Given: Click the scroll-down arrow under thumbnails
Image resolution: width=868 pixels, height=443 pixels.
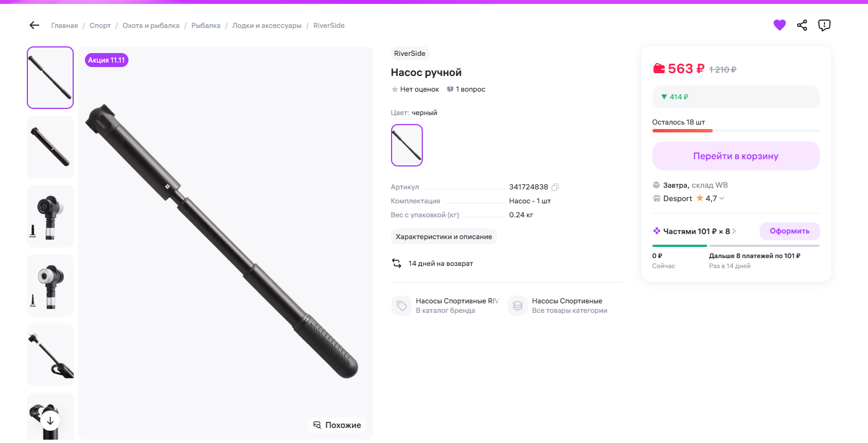Looking at the screenshot, I should (50, 421).
